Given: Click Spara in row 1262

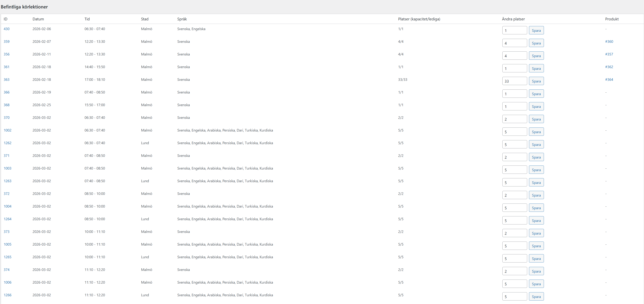Looking at the screenshot, I should point(536,145).
